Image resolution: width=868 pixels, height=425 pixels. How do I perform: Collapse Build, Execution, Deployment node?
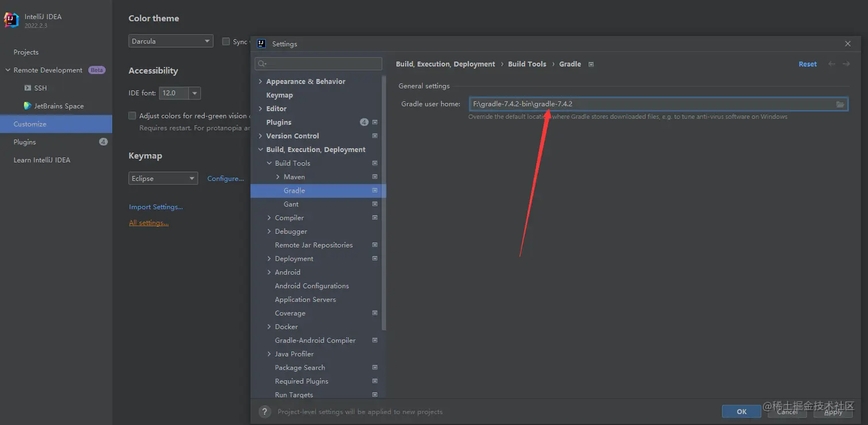(261, 150)
